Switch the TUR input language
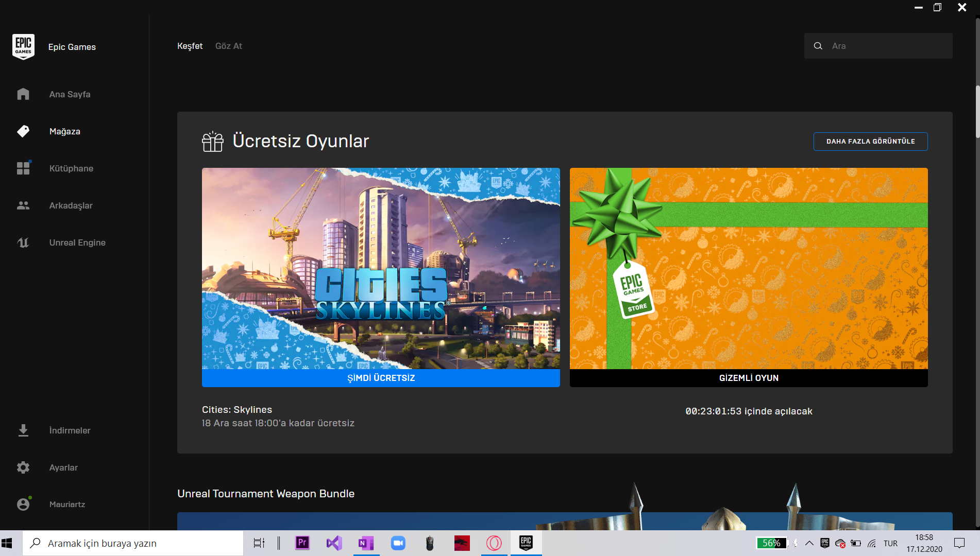Screen dimensions: 980x556 coord(890,544)
